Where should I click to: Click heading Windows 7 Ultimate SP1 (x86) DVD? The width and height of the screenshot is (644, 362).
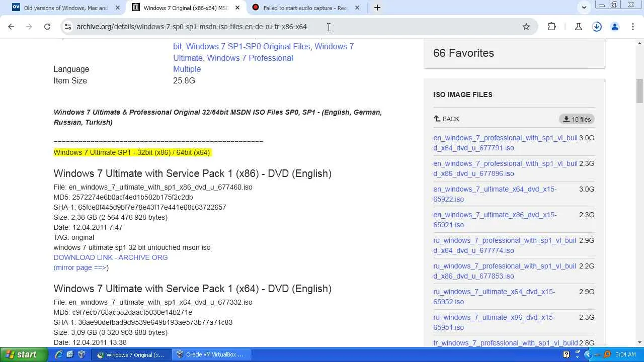click(193, 173)
